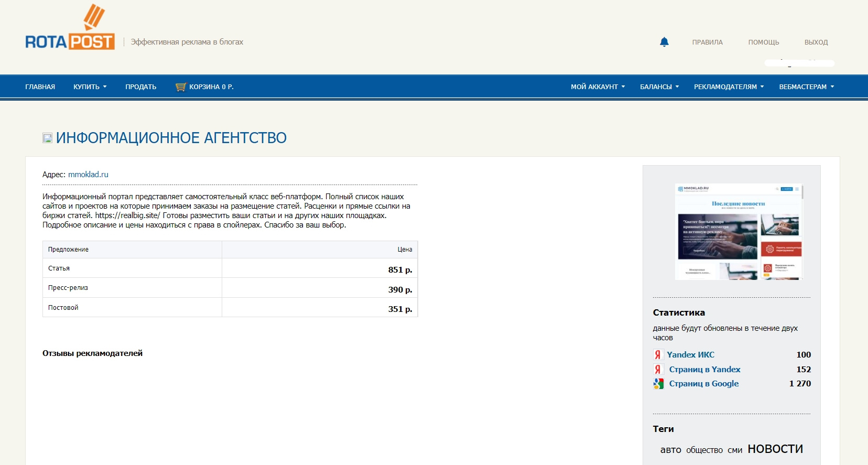The image size is (868, 465).
Task: Click the Цена column header
Action: tap(405, 250)
